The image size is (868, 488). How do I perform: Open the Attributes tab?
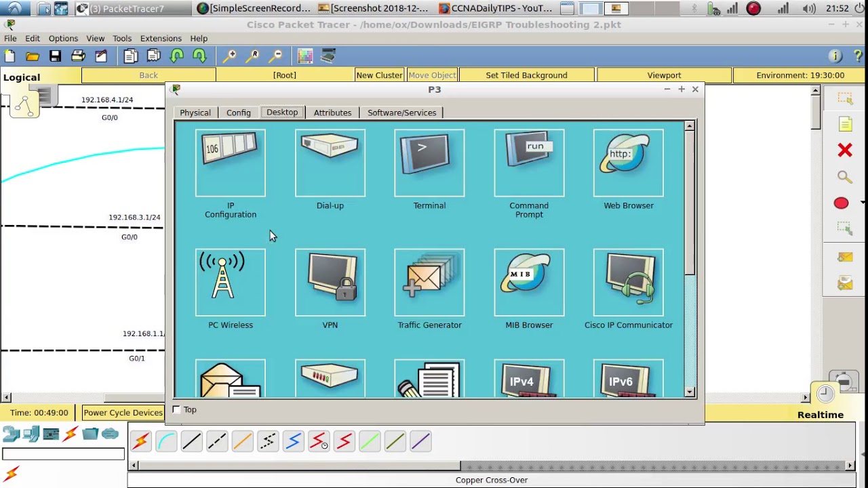coord(332,113)
